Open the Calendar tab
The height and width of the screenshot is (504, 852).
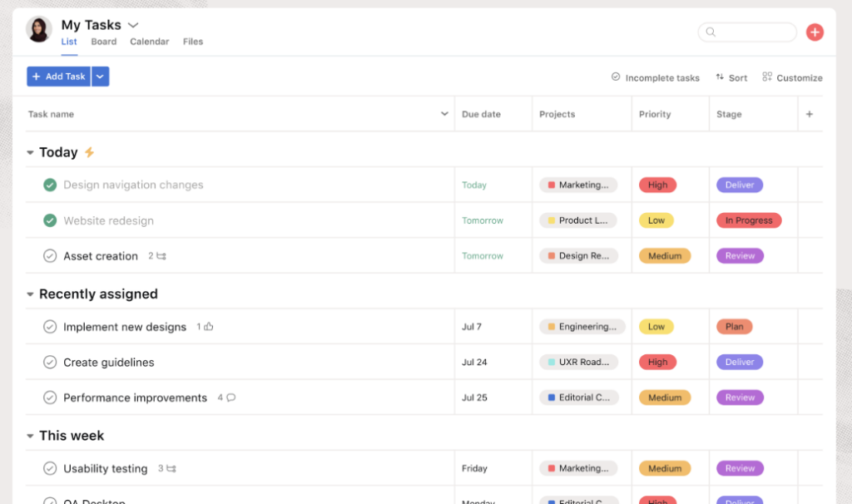(x=149, y=41)
